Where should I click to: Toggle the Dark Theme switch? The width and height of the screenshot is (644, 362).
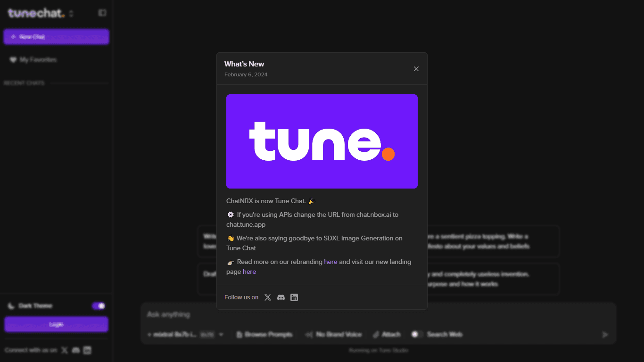coord(99,306)
